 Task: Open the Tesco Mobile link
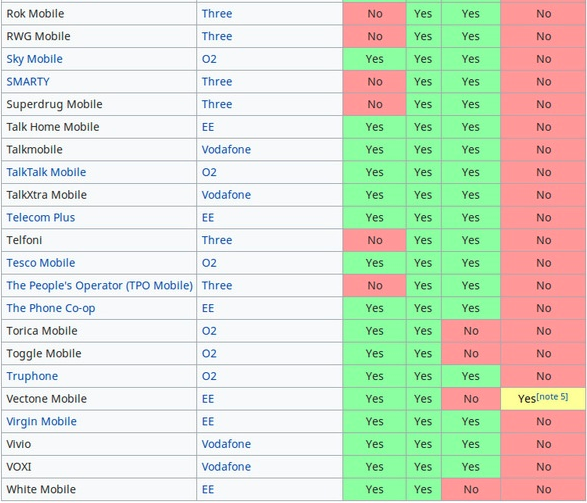pyautogui.click(x=41, y=263)
